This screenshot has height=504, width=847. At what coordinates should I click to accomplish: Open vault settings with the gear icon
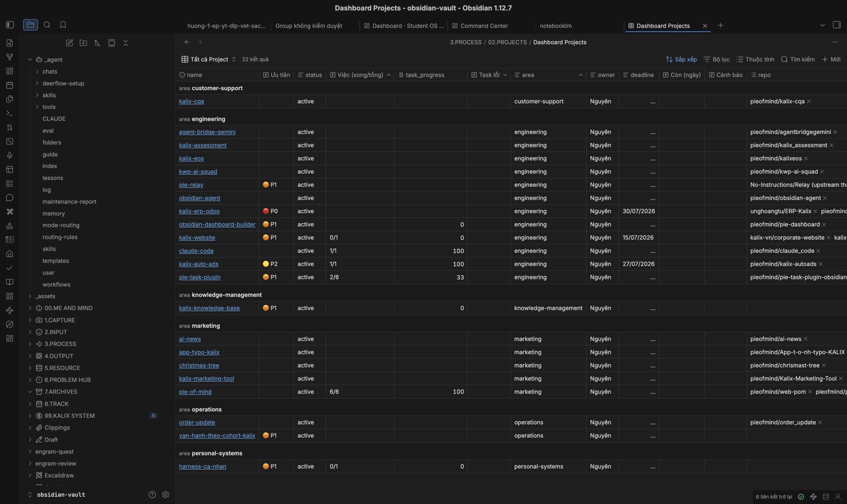(166, 494)
